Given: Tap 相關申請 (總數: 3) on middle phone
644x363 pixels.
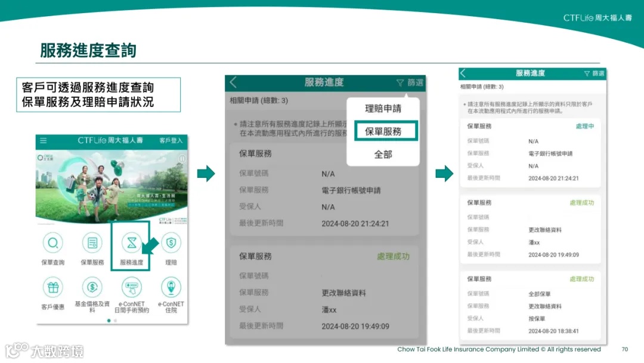Looking at the screenshot, I should click(x=259, y=100).
